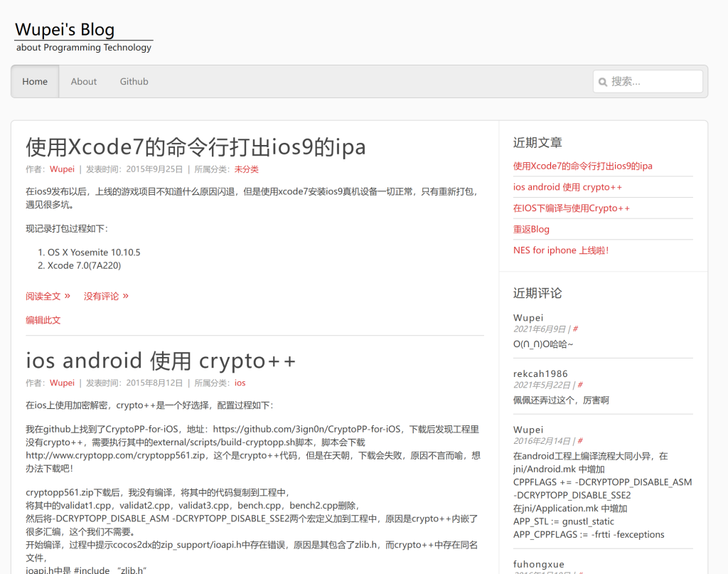Click the # permalink of rekcah1986's comment
Image resolution: width=728 pixels, height=574 pixels.
[x=580, y=386]
